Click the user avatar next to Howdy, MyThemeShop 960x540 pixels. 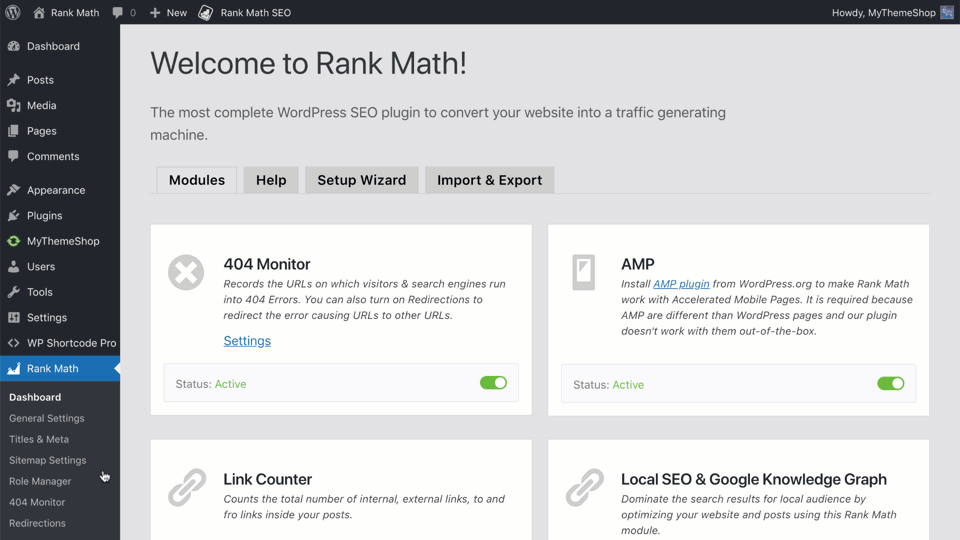pyautogui.click(x=946, y=13)
